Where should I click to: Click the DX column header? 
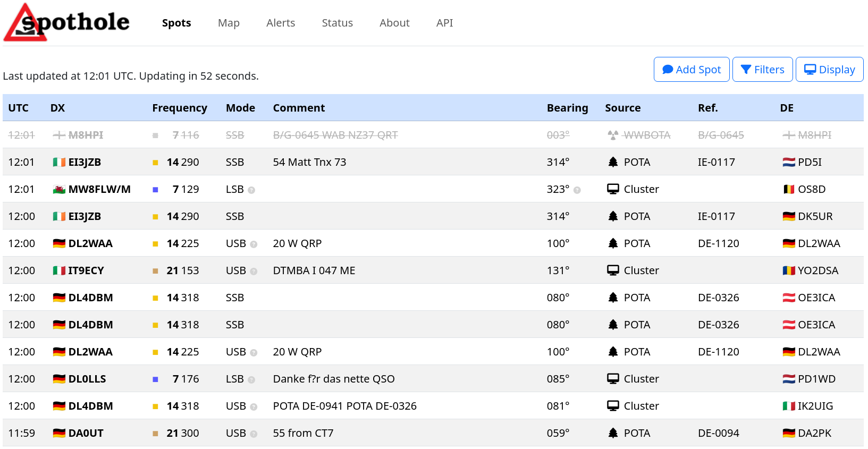coord(57,108)
